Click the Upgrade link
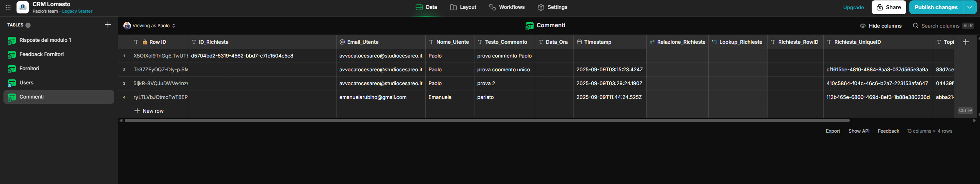980x184 pixels. [853, 7]
